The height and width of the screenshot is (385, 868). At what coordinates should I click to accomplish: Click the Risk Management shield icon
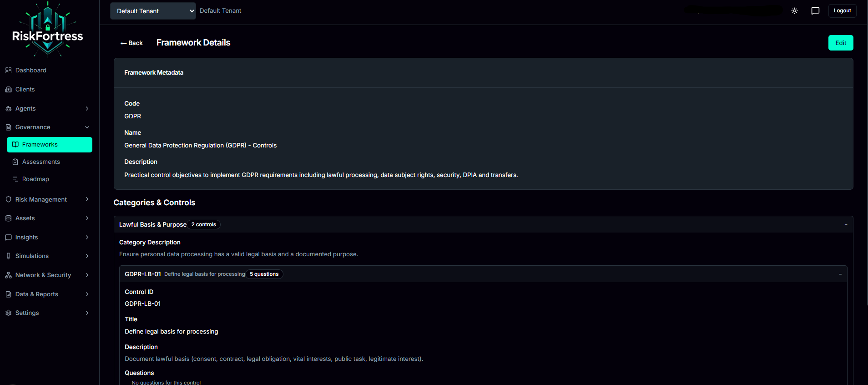[x=8, y=199]
